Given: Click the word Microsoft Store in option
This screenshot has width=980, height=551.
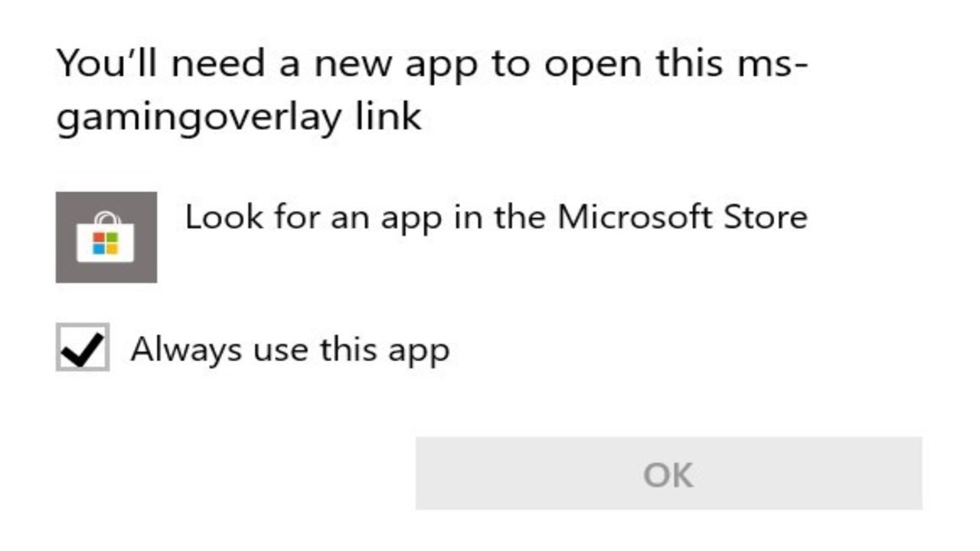Looking at the screenshot, I should coord(682,217).
